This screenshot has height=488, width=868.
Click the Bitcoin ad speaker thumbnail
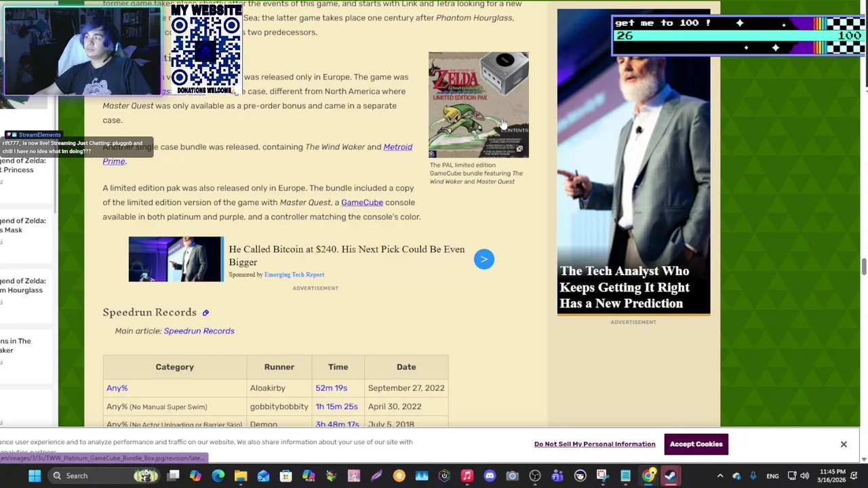coord(175,259)
